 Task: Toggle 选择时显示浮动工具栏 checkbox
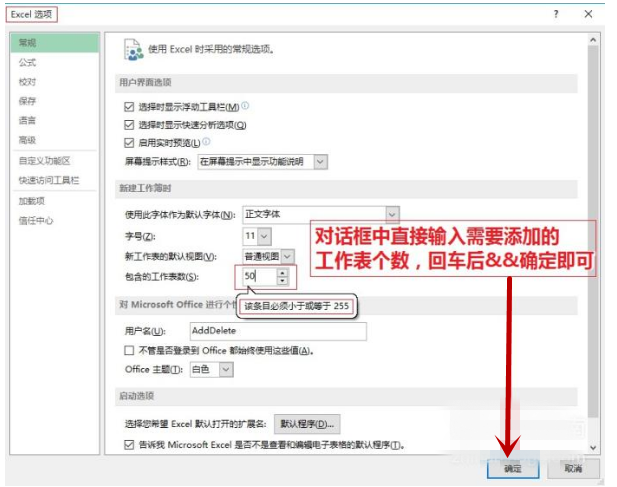[x=129, y=107]
